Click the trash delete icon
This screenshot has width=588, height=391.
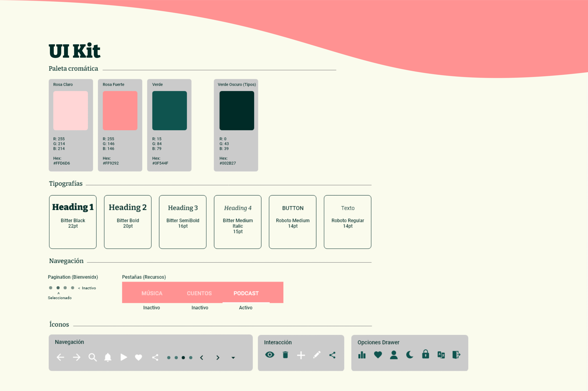click(286, 355)
